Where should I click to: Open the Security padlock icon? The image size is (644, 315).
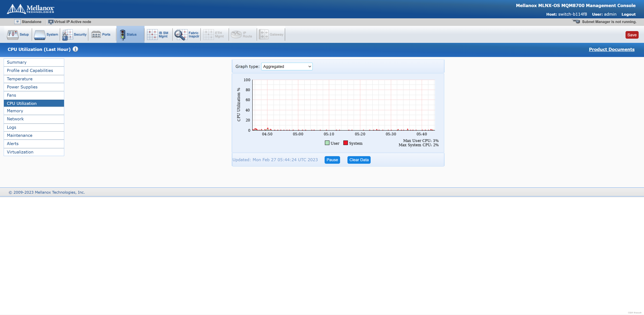pyautogui.click(x=67, y=35)
